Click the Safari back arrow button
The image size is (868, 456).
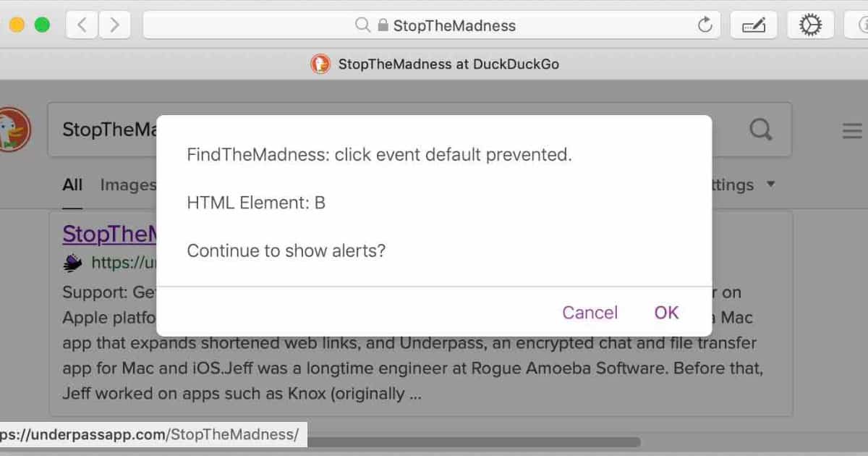coord(82,25)
